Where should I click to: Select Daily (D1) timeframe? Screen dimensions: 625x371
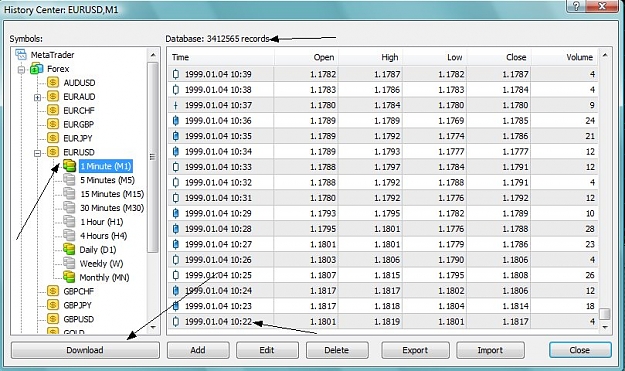[98, 250]
